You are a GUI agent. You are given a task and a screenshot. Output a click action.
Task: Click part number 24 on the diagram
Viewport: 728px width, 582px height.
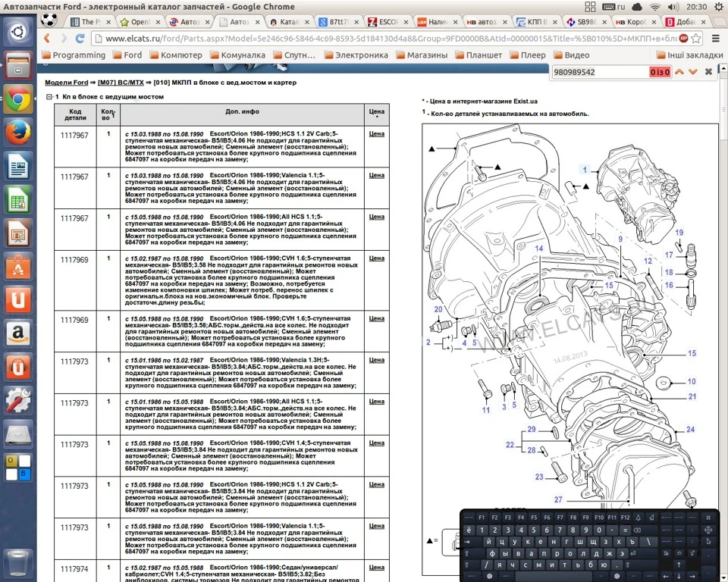pyautogui.click(x=690, y=430)
